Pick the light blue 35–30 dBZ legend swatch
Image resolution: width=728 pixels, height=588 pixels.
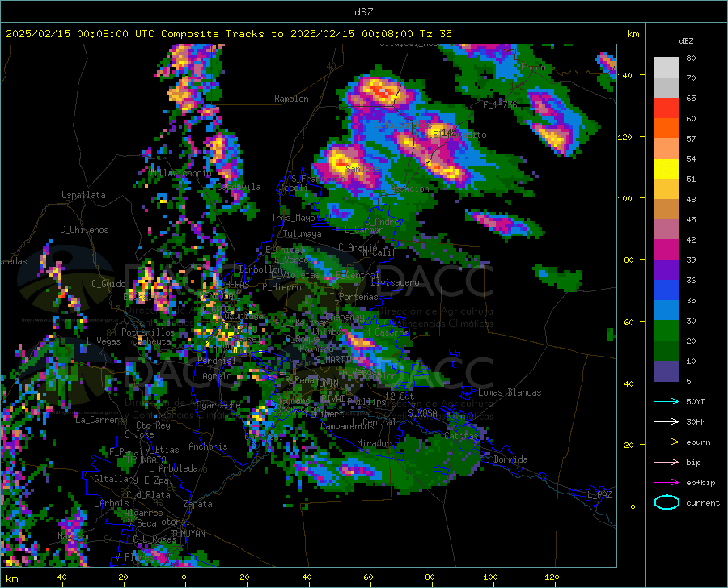[x=667, y=311]
